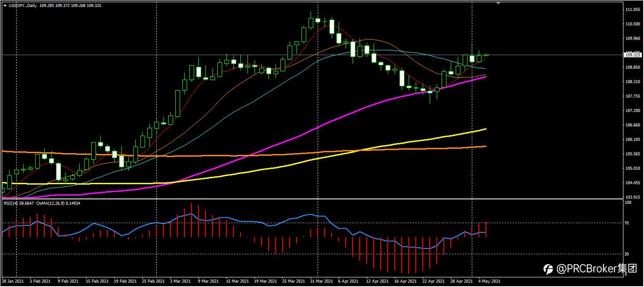Click the RSI level 70 label
This screenshot has width=644, height=287.
tap(627, 223)
